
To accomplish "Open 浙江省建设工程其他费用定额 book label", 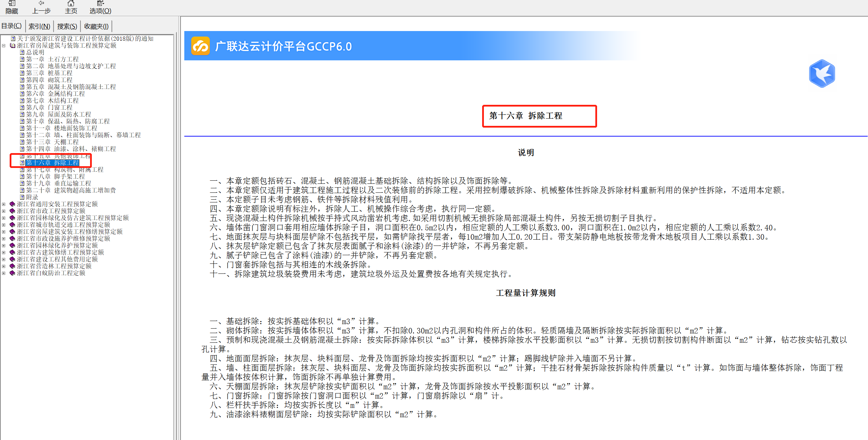I will click(57, 259).
